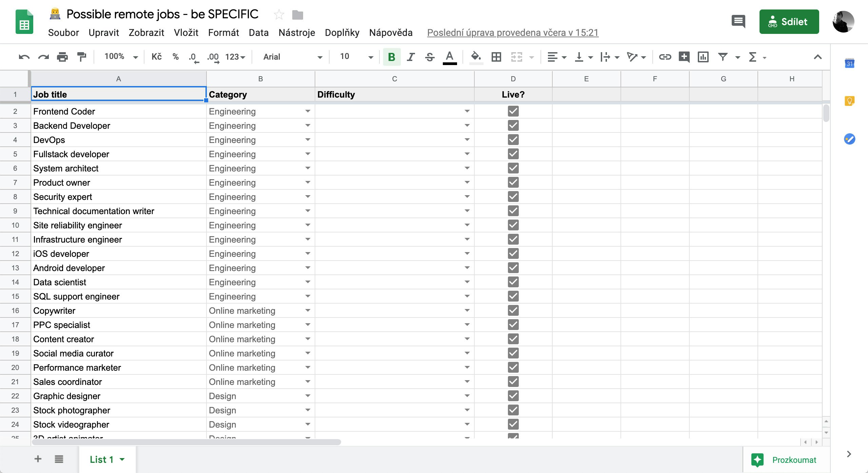Open Category dropdown for DevOps row
The width and height of the screenshot is (868, 473).
pos(308,140)
